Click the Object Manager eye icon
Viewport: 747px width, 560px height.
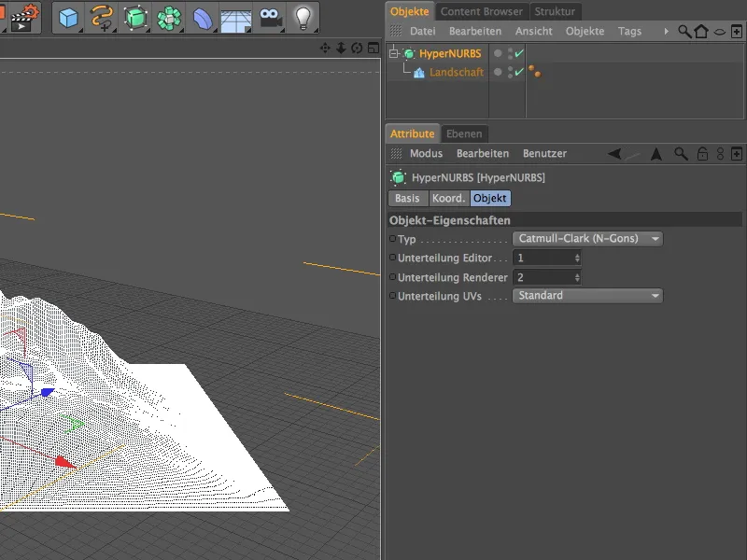click(719, 32)
